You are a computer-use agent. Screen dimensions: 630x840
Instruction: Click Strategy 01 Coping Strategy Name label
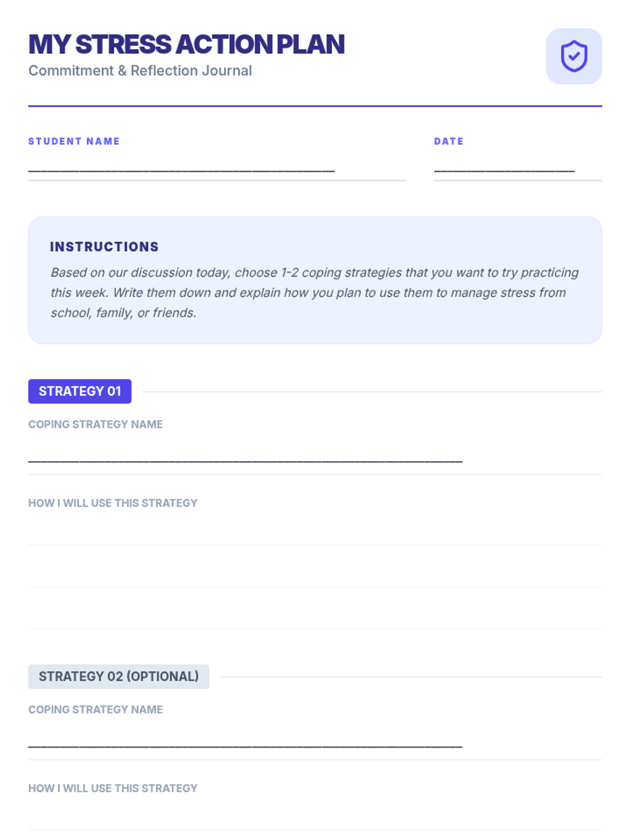[96, 424]
